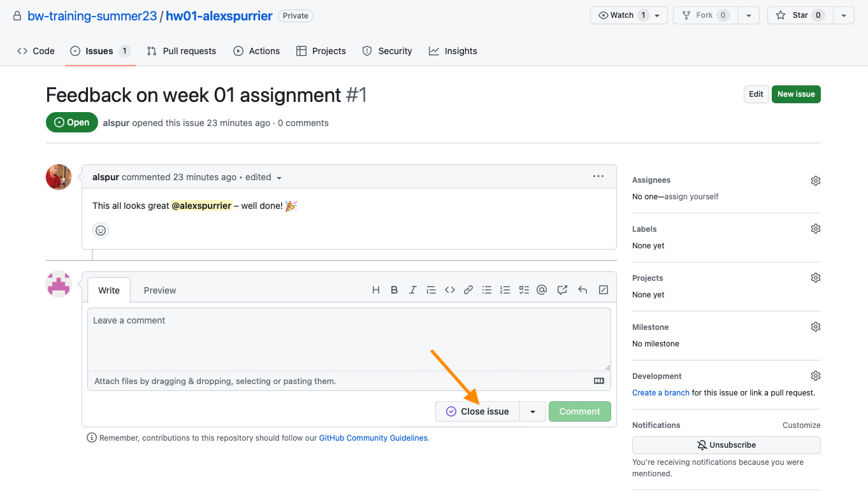Mention a user with the @ icon
This screenshot has width=868, height=498.
pos(542,290)
